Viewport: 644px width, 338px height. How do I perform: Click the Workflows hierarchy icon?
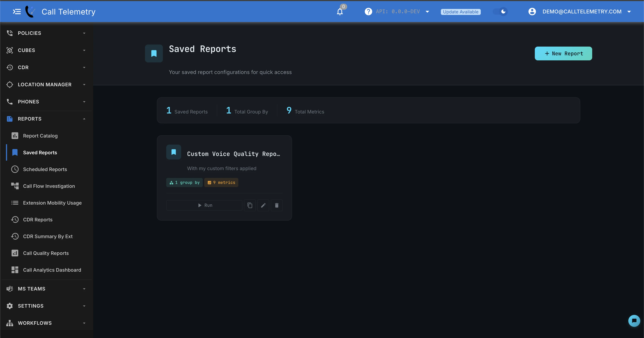[x=10, y=323]
